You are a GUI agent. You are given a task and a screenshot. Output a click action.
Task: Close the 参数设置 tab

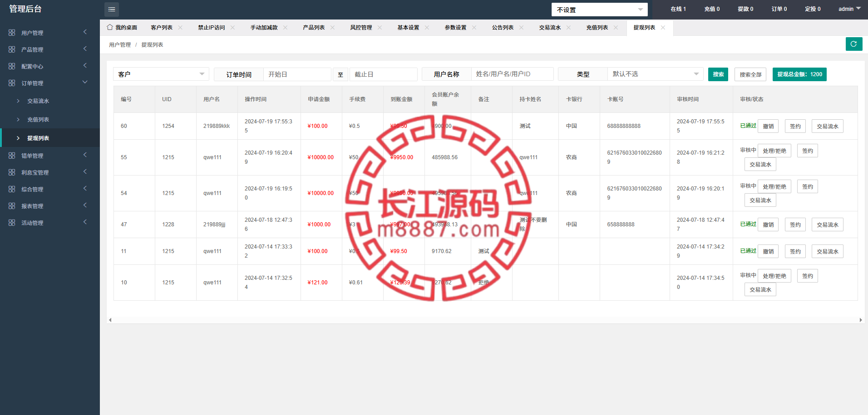point(474,28)
